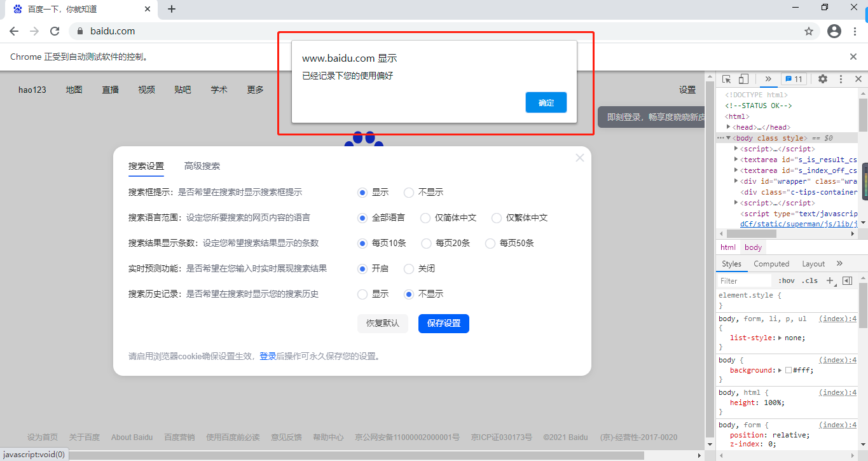Choose 仅简体中文 radio option
The height and width of the screenshot is (461, 868).
pyautogui.click(x=425, y=217)
